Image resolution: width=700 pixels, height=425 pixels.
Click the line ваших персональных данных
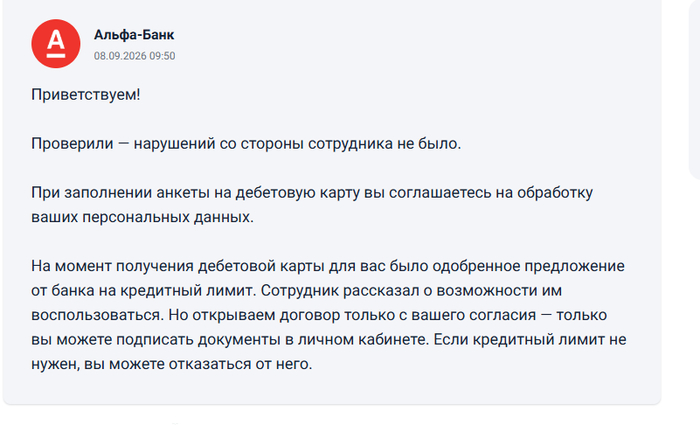[x=142, y=217]
